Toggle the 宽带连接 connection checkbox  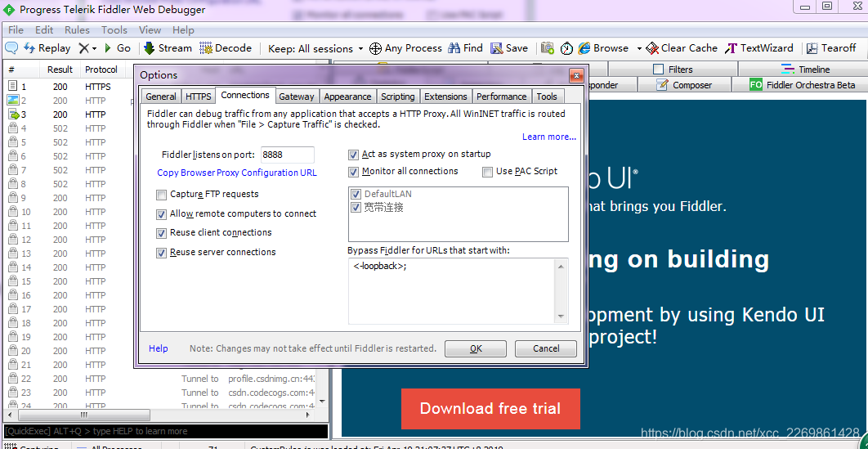[x=356, y=208]
